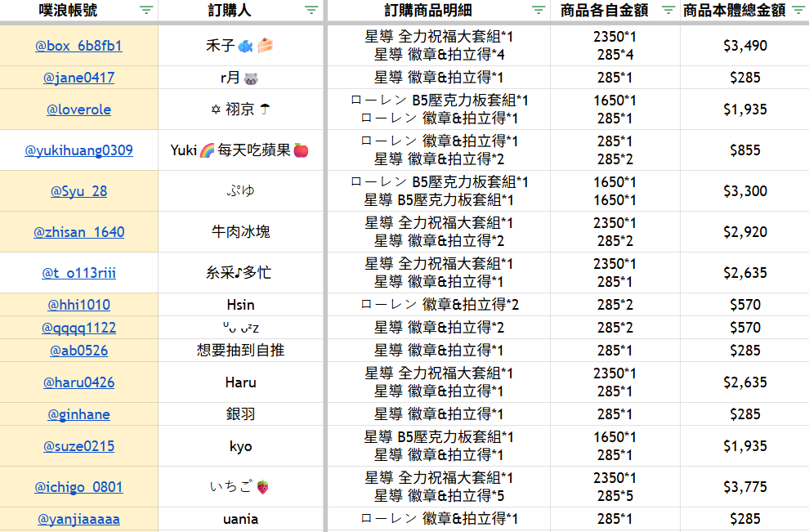Follow the @loverole link

(x=78, y=110)
